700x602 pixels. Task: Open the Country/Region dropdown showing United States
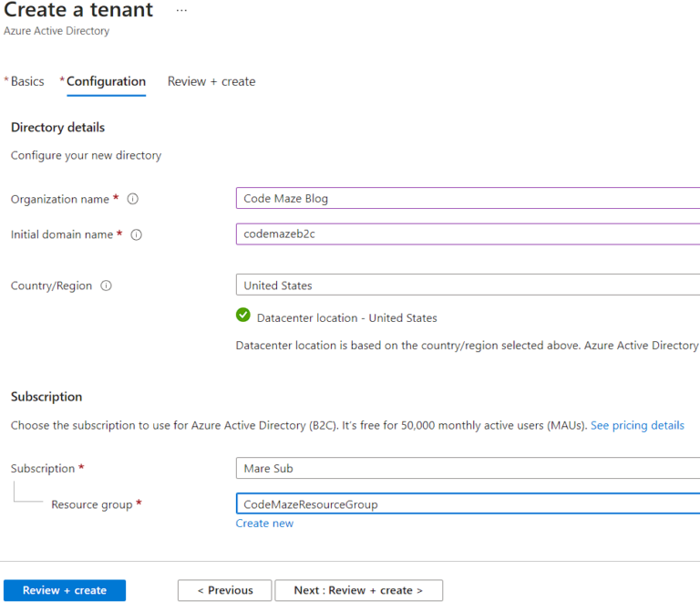(467, 285)
